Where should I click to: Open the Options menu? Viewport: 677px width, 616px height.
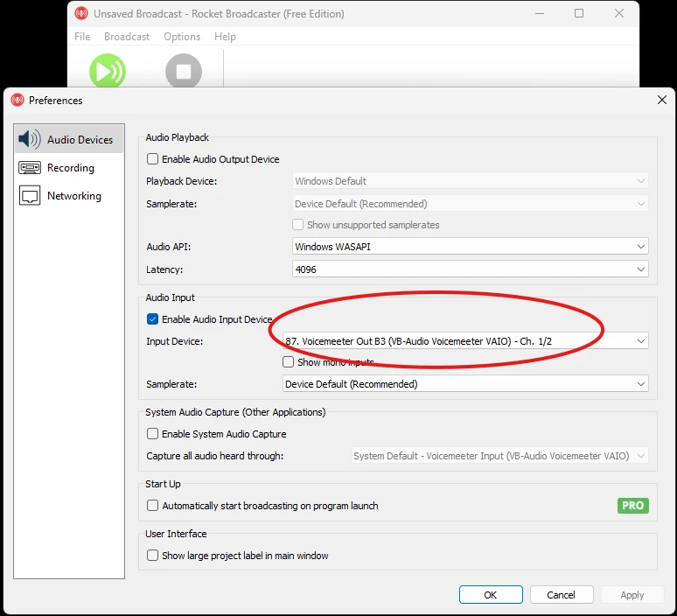(182, 36)
